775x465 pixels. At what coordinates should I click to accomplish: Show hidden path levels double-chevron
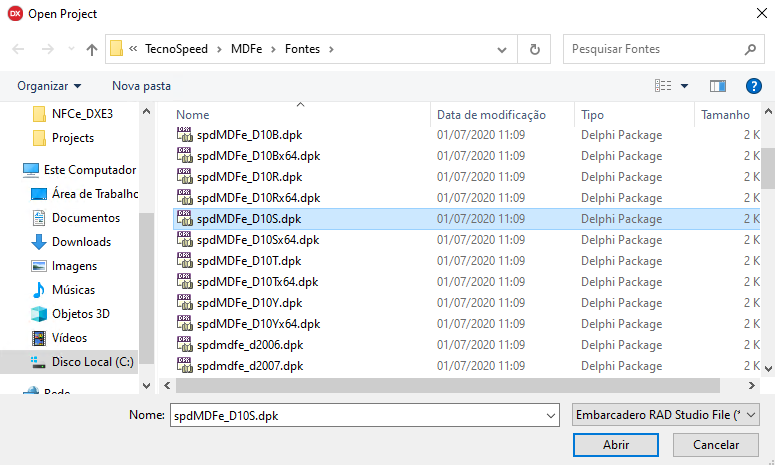133,49
